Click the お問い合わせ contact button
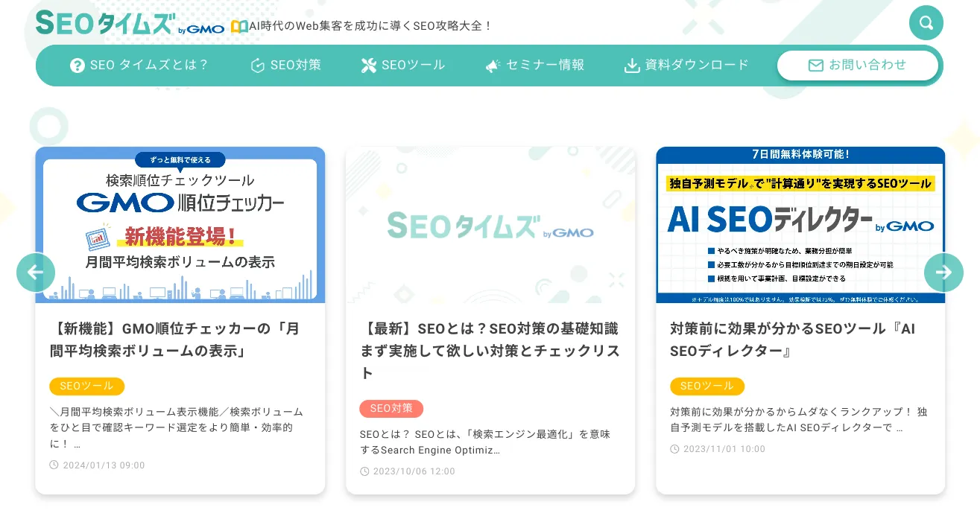Screen dimensions: 980x525 point(859,65)
